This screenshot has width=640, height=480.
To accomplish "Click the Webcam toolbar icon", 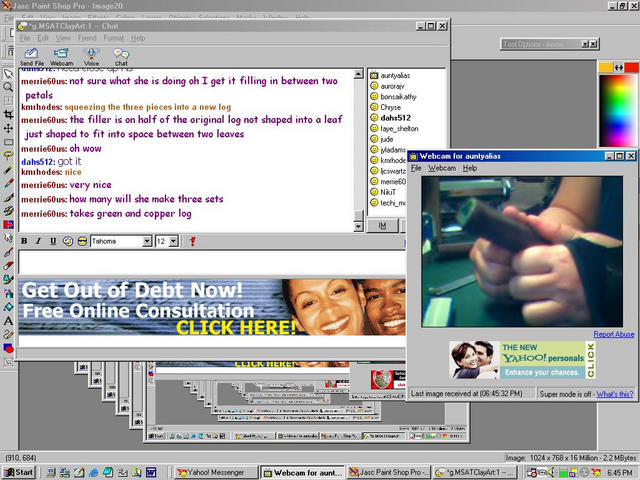I will coord(61,57).
